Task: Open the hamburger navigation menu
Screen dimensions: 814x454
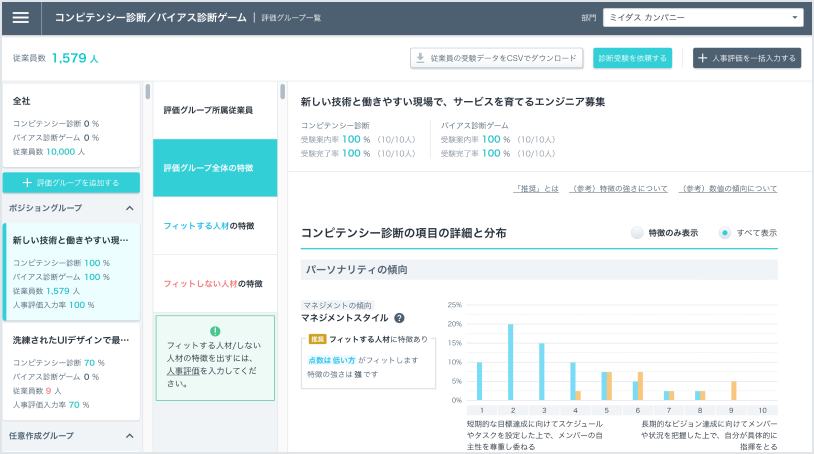Action: tap(21, 18)
